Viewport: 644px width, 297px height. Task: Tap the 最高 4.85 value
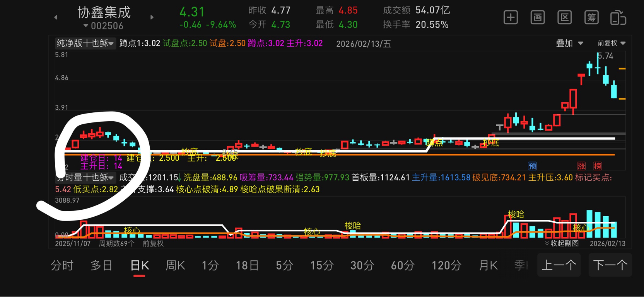tap(348, 10)
